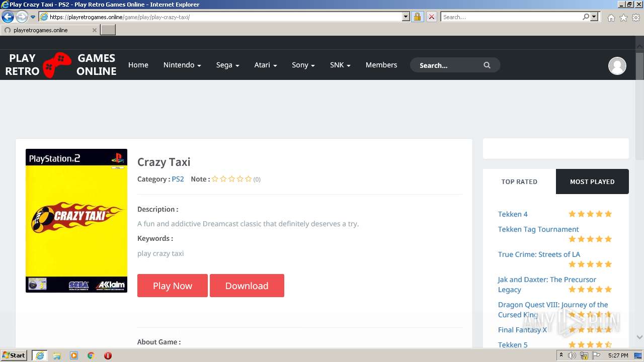
Task: Close the playretrogames.online tab
Action: pos(94,30)
